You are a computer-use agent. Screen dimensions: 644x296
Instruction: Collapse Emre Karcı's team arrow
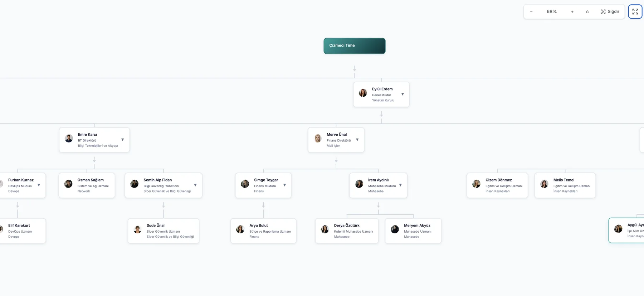[x=122, y=140]
